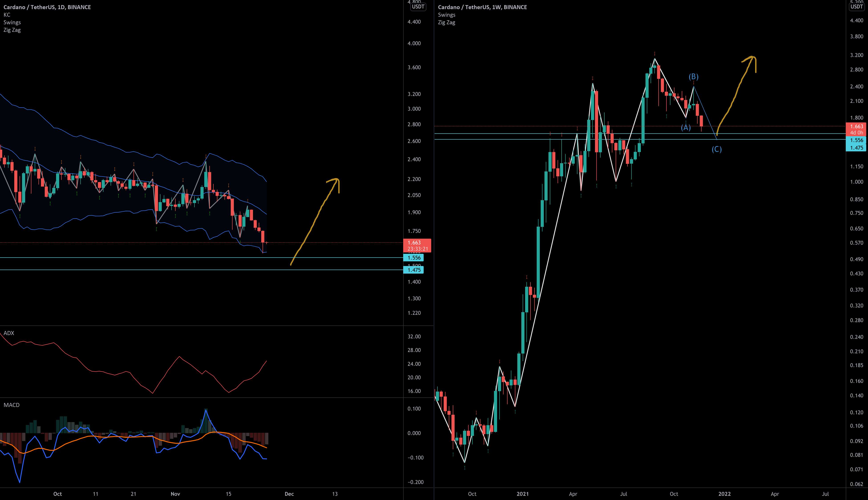This screenshot has height=500, width=868.
Task: Open the USDT currency button on the 1W chart
Action: coord(857,6)
